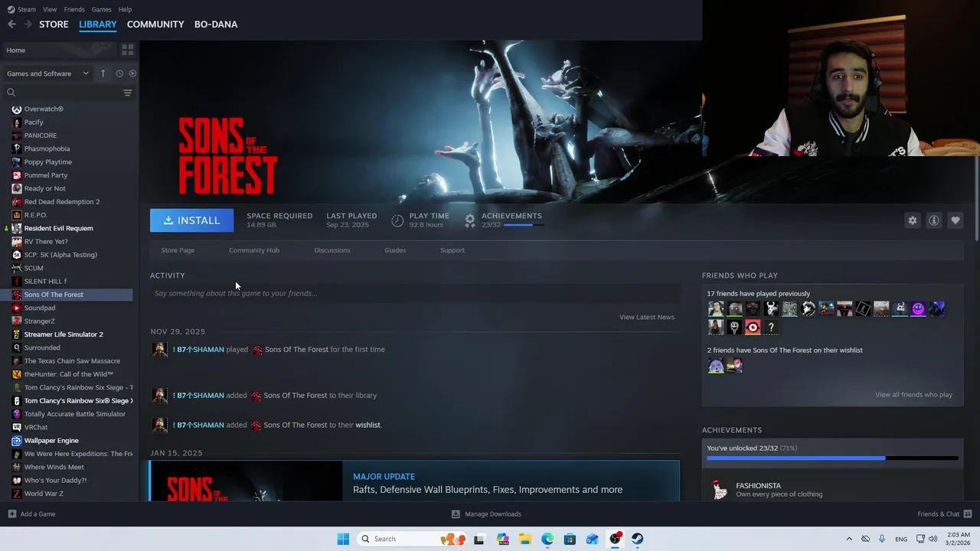Click View all friends who play
980x551 pixels.
[913, 395]
